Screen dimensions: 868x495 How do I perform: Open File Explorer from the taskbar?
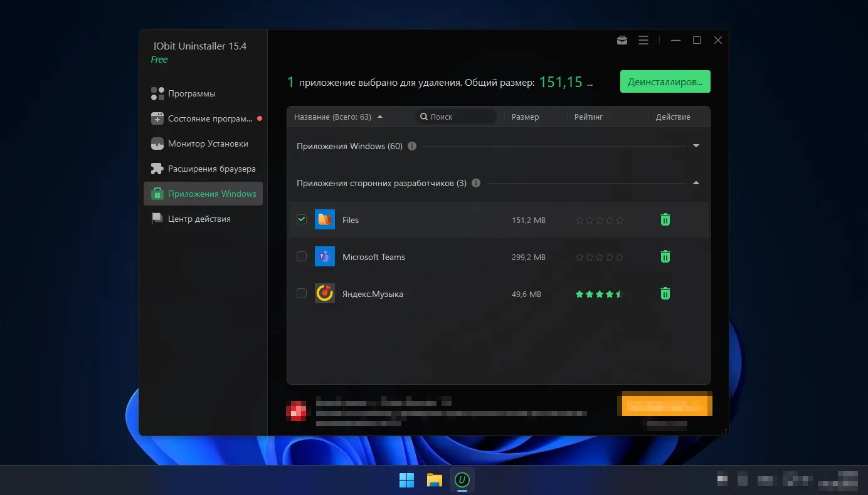click(x=435, y=480)
